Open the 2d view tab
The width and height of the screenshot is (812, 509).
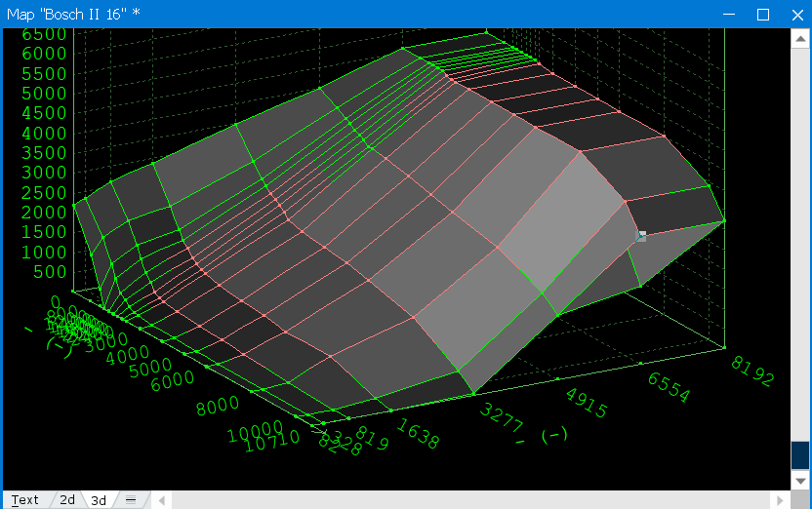(67, 500)
